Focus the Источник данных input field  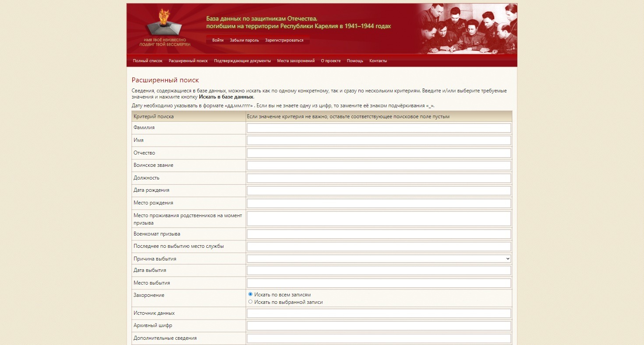tap(379, 313)
